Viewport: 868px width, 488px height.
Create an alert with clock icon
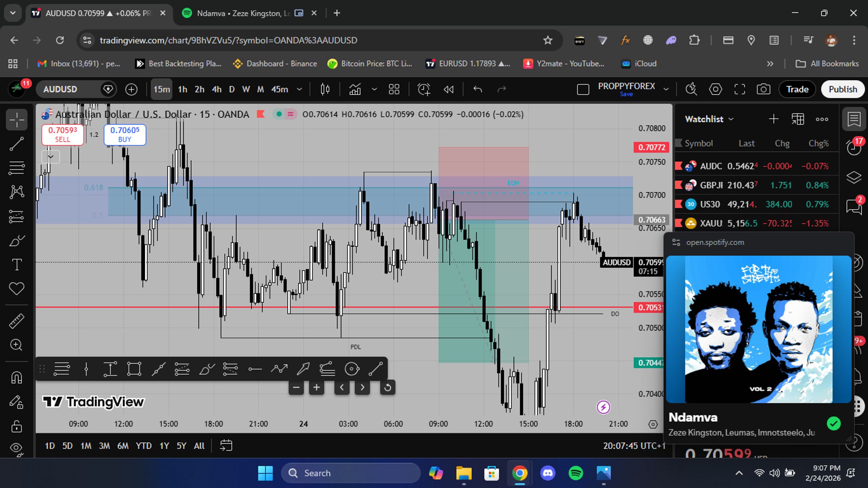coord(424,89)
